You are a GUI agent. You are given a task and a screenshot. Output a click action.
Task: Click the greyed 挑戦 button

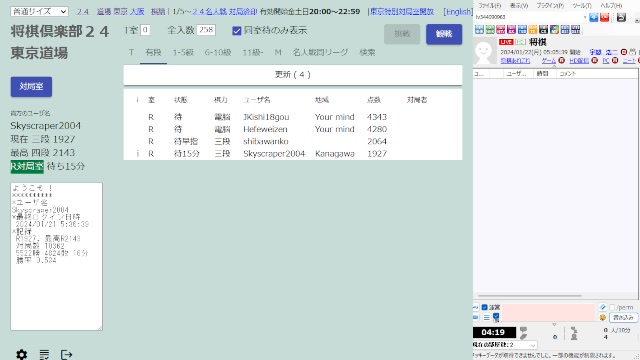pos(402,34)
